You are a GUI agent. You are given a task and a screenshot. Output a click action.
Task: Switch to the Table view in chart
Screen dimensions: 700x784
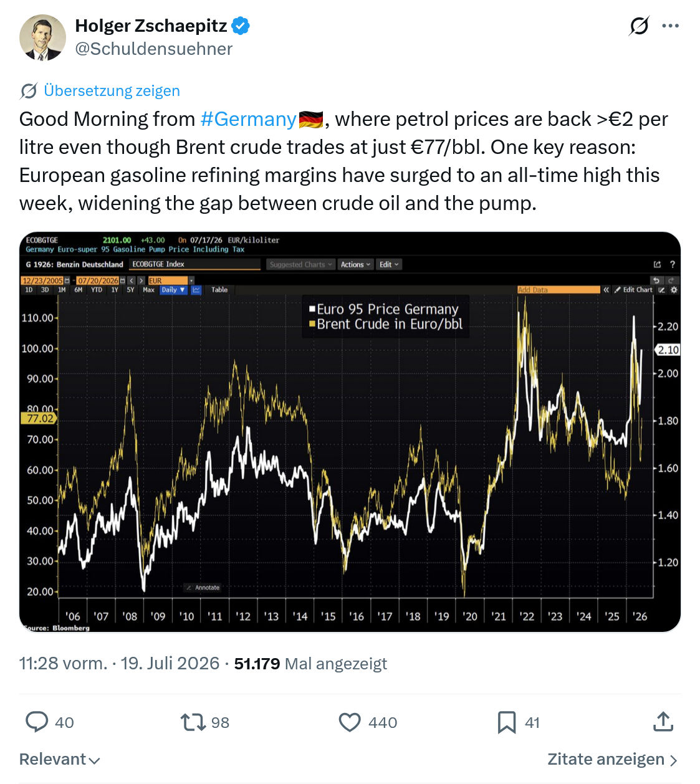(x=219, y=290)
